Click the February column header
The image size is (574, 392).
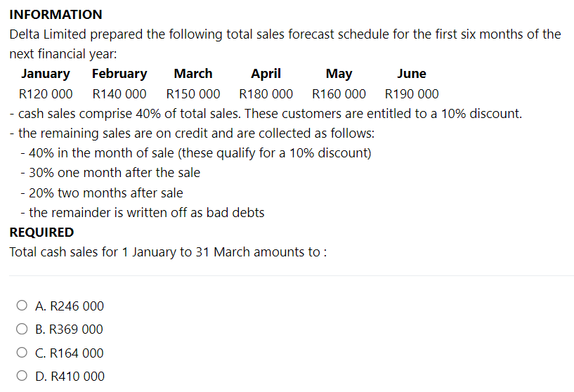pos(119,74)
